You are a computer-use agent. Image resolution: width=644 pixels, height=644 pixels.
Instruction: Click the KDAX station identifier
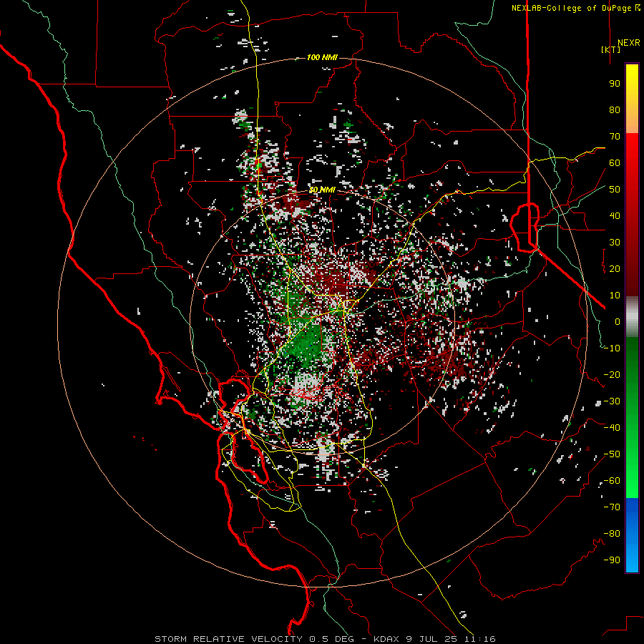click(x=386, y=639)
